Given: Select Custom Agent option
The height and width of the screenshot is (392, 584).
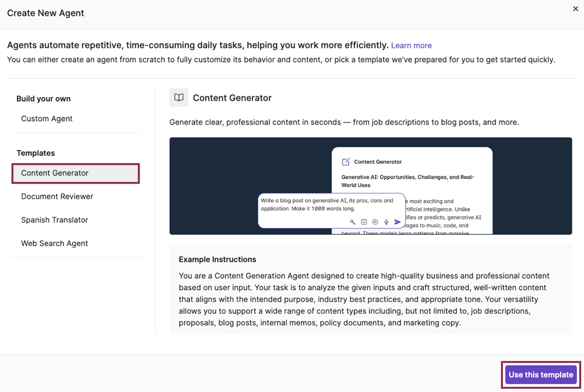Looking at the screenshot, I should point(47,119).
